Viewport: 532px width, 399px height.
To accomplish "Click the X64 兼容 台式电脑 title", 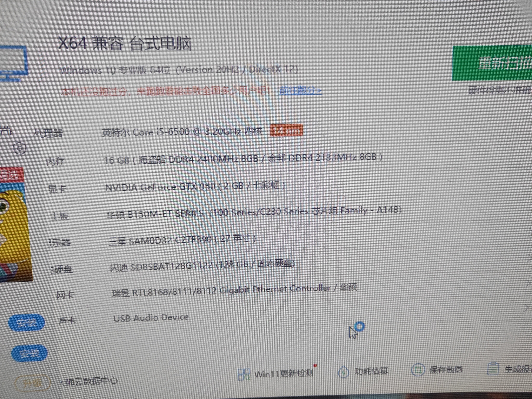I will pyautogui.click(x=125, y=43).
